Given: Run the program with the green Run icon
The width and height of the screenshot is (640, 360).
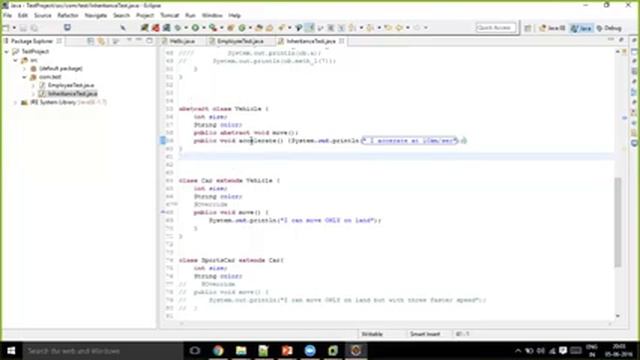Looking at the screenshot, I should point(196,28).
